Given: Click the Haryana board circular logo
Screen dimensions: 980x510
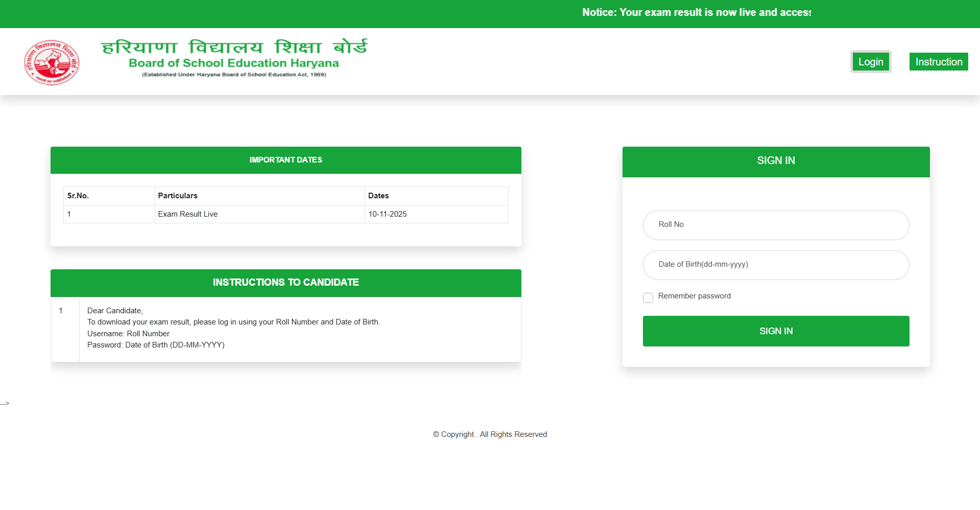Looking at the screenshot, I should pyautogui.click(x=52, y=62).
